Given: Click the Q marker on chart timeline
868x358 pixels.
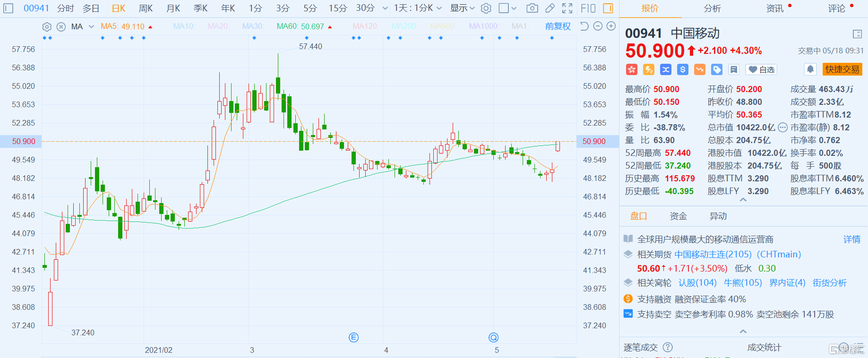Looking at the screenshot, I should click(493, 337).
